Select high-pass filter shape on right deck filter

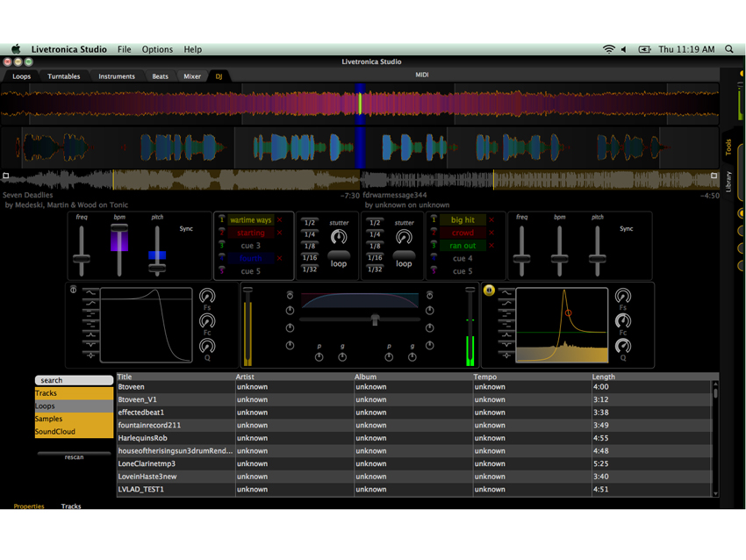click(x=506, y=303)
